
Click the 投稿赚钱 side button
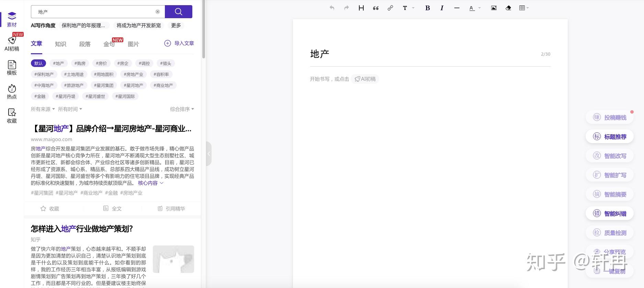point(610,117)
